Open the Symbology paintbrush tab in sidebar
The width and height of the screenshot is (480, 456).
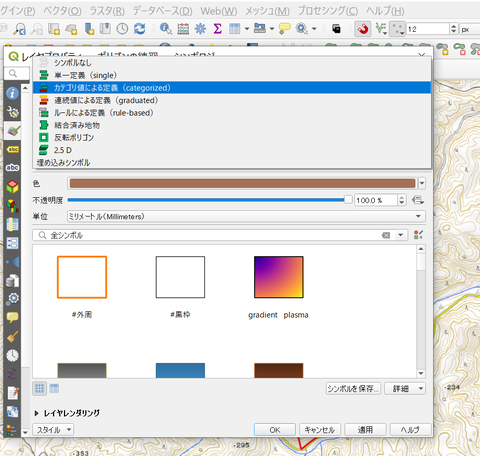(13, 131)
